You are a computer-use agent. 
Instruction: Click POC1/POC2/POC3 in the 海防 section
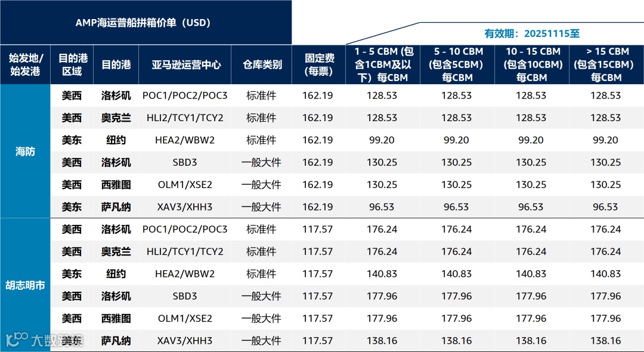185,95
